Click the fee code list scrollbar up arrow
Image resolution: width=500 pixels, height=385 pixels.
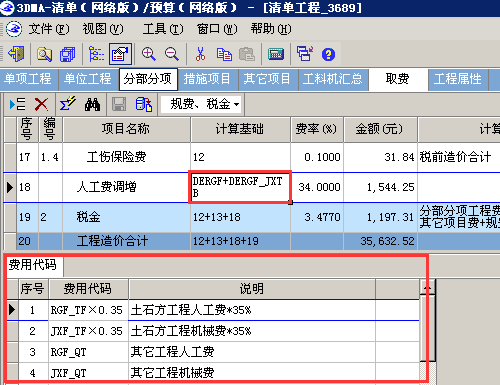(427, 287)
